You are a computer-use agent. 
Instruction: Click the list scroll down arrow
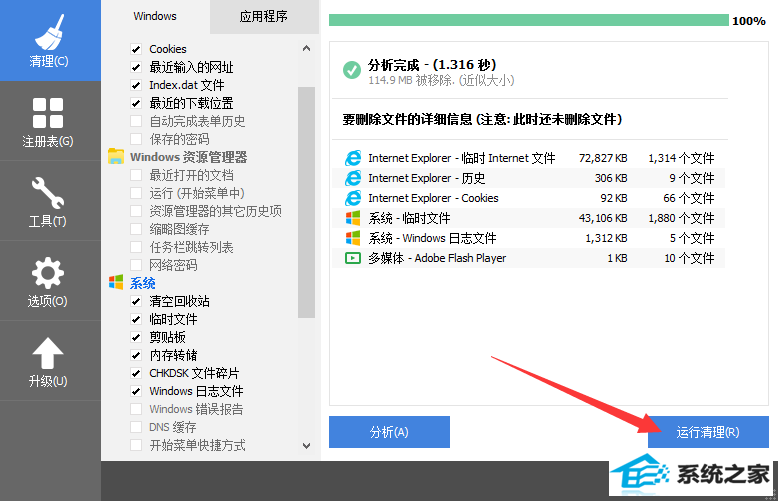(307, 445)
